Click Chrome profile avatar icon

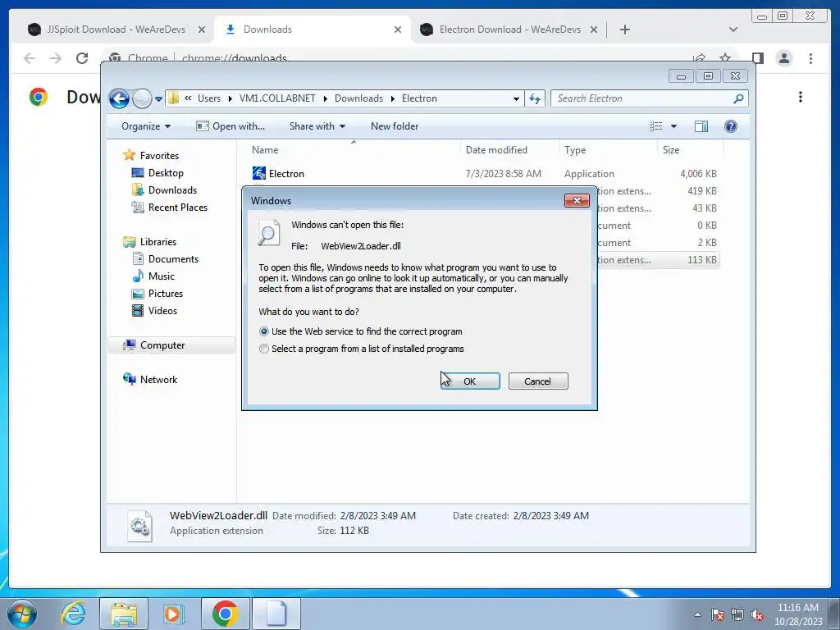(783, 58)
